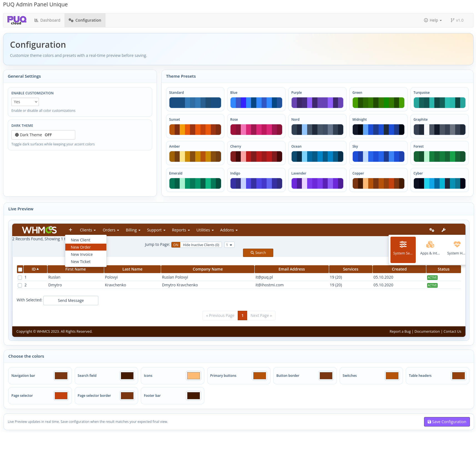Check the checkbox next to Ruslan Polovyi
The height and width of the screenshot is (467, 476).
click(20, 277)
